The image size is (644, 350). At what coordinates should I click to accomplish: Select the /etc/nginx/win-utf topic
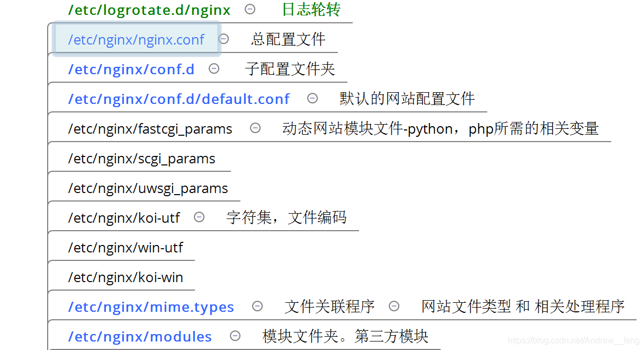(126, 247)
